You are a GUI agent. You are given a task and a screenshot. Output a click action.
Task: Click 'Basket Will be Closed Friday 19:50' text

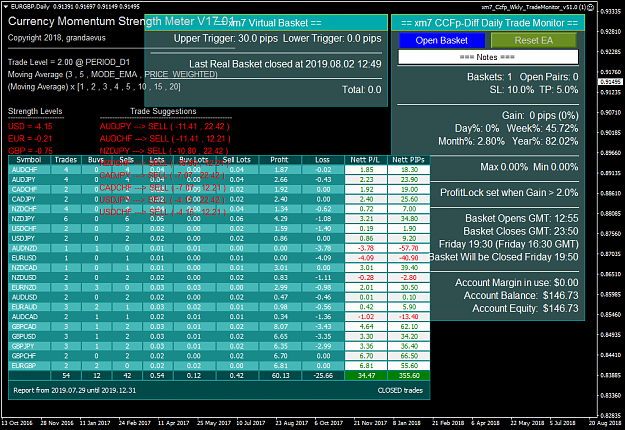(x=504, y=257)
